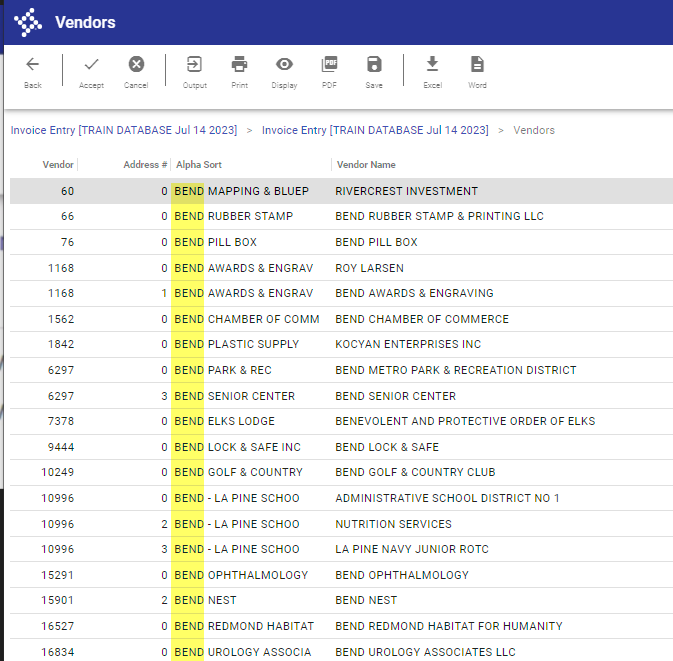Screen dimensions: 673x661
Task: Select BEND GOLF & COUNTRY CLUB row
Action: [x=341, y=472]
